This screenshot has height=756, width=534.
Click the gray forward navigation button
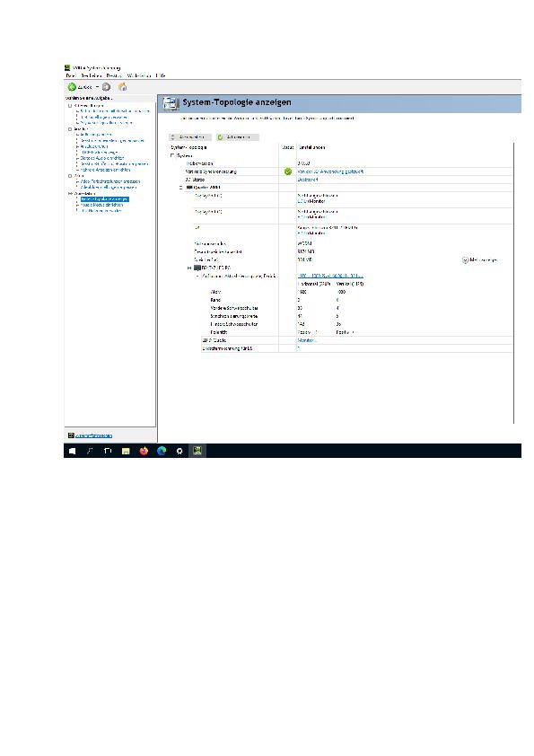(107, 87)
